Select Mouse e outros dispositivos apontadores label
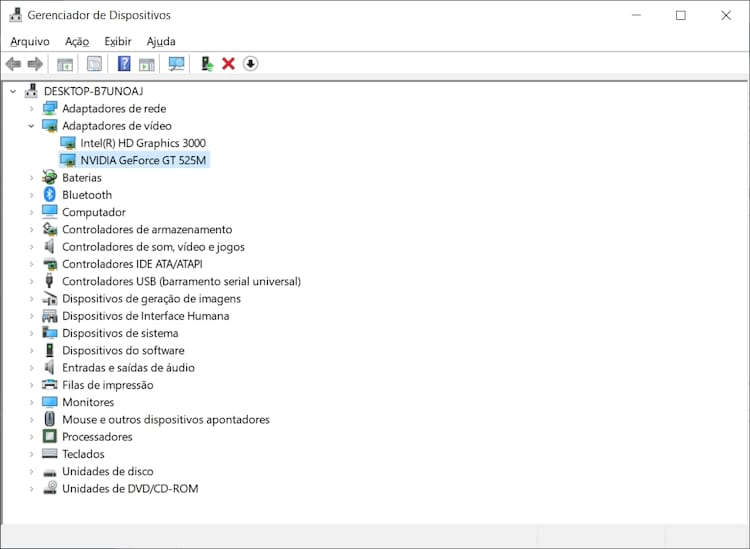Image resolution: width=750 pixels, height=549 pixels. (165, 419)
